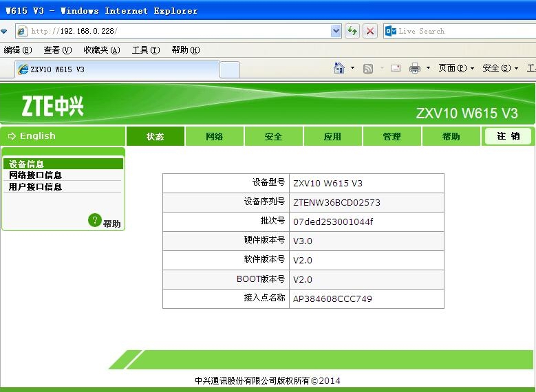Viewport: 536px width, 392px height.
Task: Click the 软件版本号 value V2.0
Action: (303, 261)
